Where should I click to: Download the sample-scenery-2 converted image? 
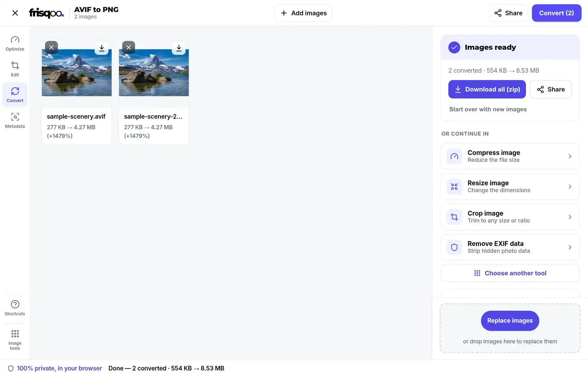(179, 48)
